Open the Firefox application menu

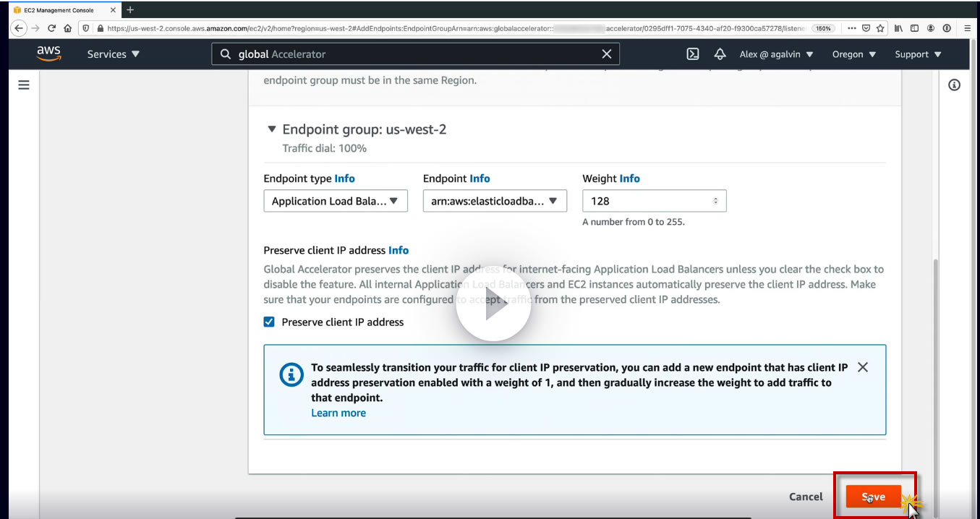968,28
